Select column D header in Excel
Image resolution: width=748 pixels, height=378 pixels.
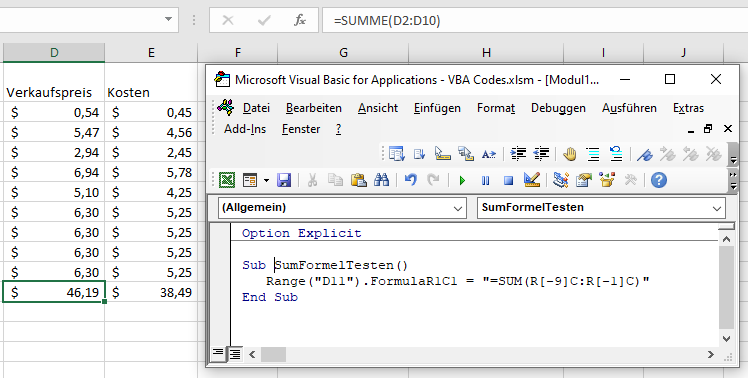(x=54, y=52)
